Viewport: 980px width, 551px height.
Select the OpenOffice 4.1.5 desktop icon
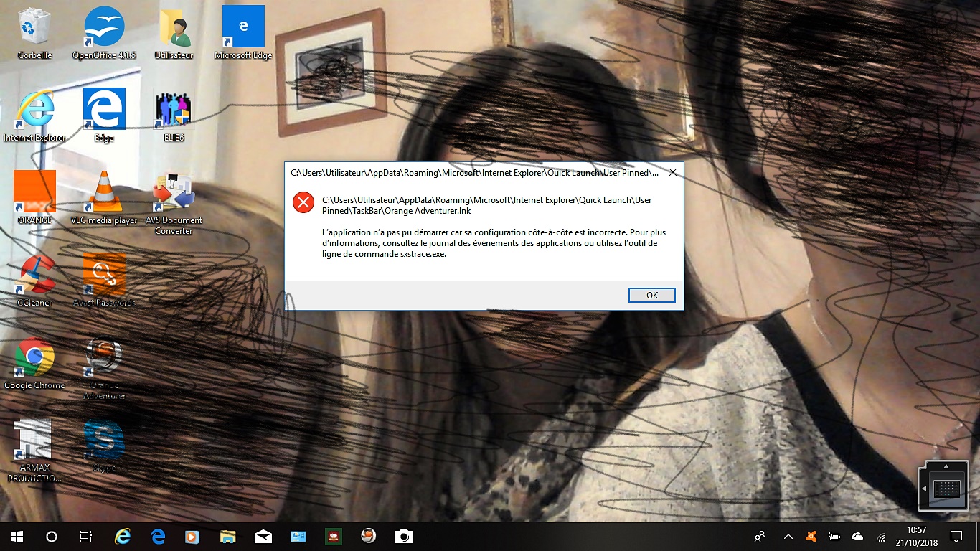(x=104, y=33)
